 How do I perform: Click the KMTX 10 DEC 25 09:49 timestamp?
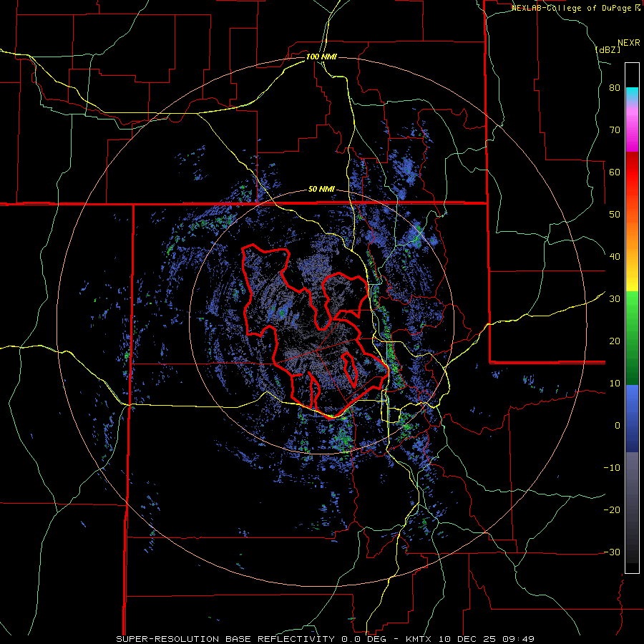pos(470,639)
